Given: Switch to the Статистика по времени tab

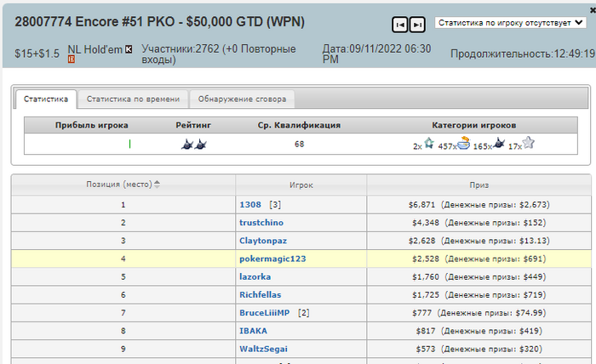Looking at the screenshot, I should pos(133,99).
